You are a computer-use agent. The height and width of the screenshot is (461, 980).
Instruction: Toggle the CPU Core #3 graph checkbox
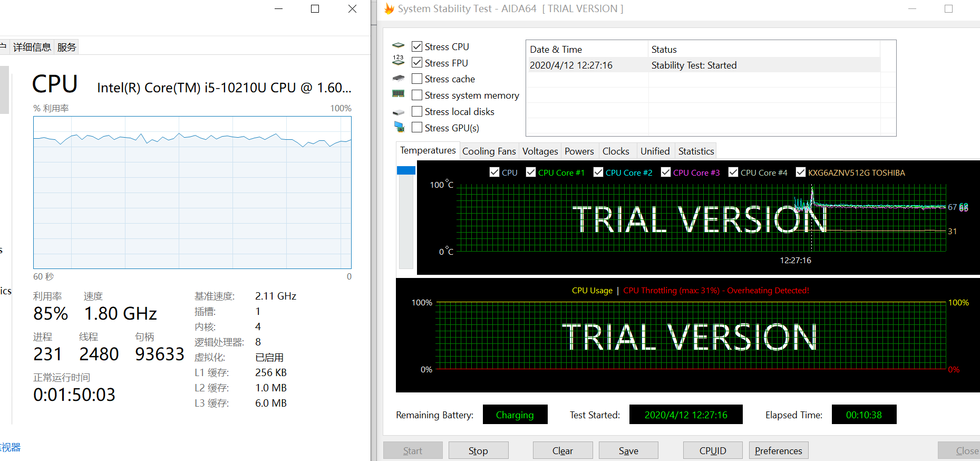pyautogui.click(x=666, y=172)
